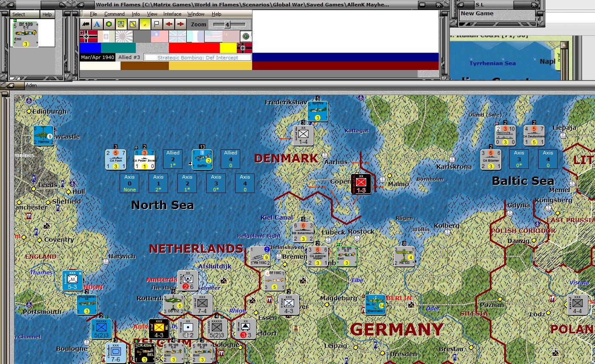
Task: Select the CA Blucher cruiser counter
Action: (491, 160)
